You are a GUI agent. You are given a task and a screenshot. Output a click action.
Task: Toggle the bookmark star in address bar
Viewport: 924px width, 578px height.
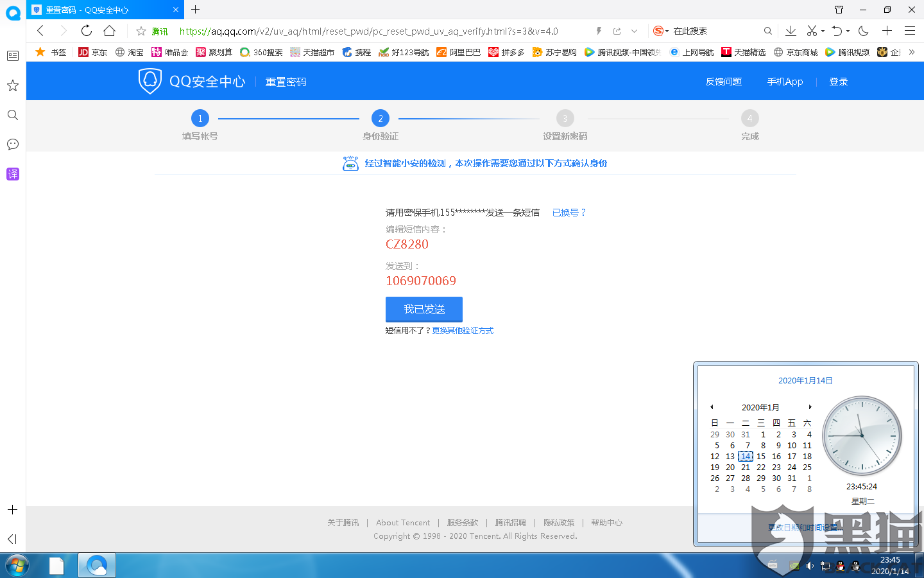pos(140,30)
